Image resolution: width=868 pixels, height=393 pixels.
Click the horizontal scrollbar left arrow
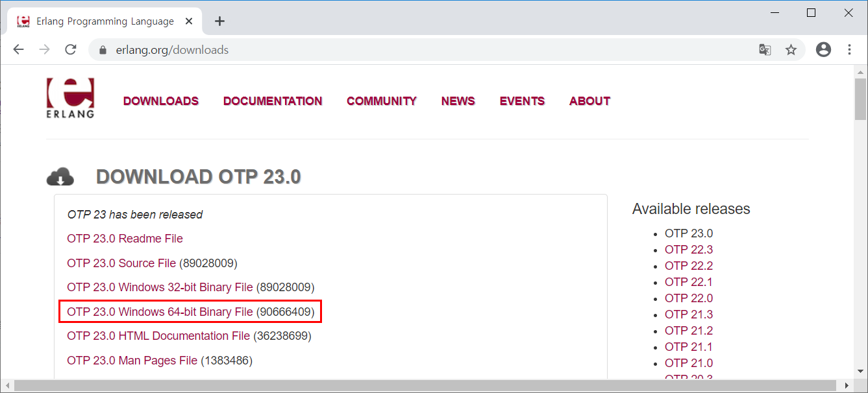pos(6,387)
